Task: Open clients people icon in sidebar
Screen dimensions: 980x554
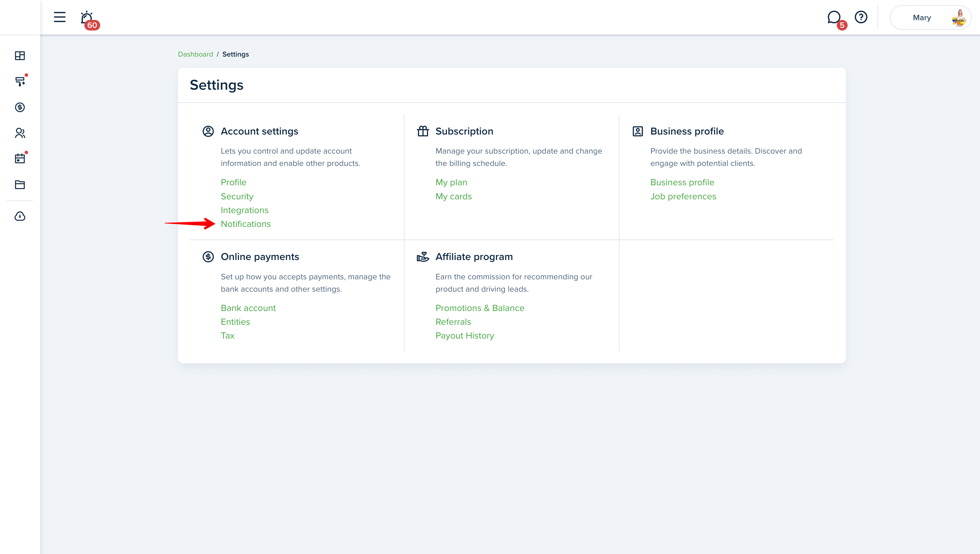Action: pos(20,133)
